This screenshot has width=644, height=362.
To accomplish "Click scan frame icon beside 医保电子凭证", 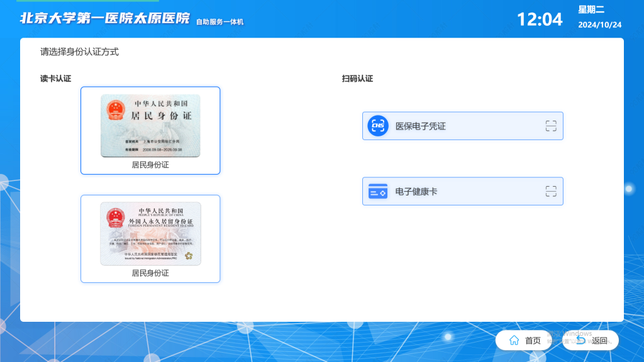I will click(551, 126).
